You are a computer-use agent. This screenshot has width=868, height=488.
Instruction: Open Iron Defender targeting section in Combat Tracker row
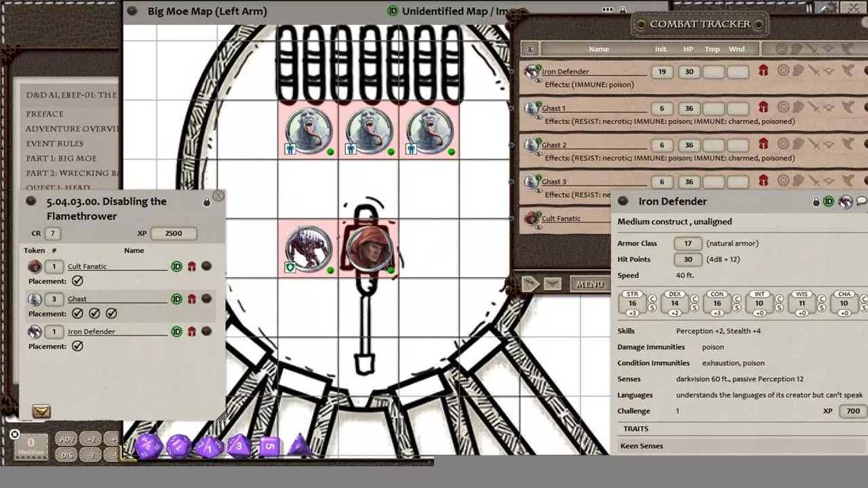point(783,70)
